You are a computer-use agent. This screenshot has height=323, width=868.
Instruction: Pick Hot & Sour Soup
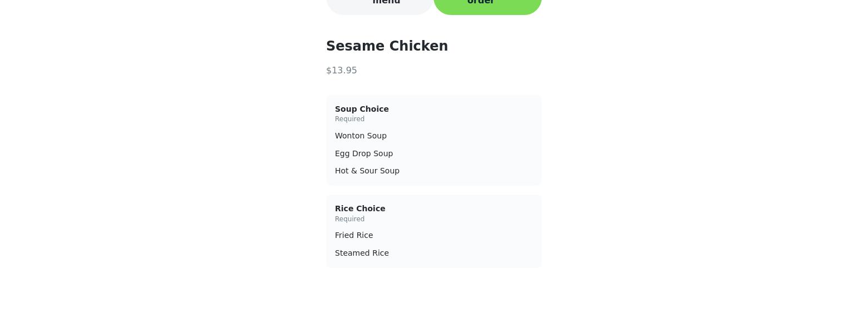(367, 171)
